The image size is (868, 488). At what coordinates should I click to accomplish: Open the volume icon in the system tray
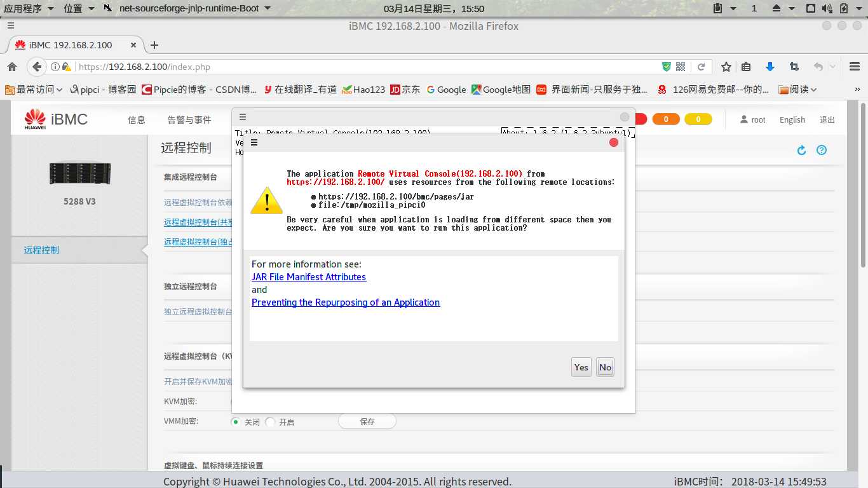point(827,8)
